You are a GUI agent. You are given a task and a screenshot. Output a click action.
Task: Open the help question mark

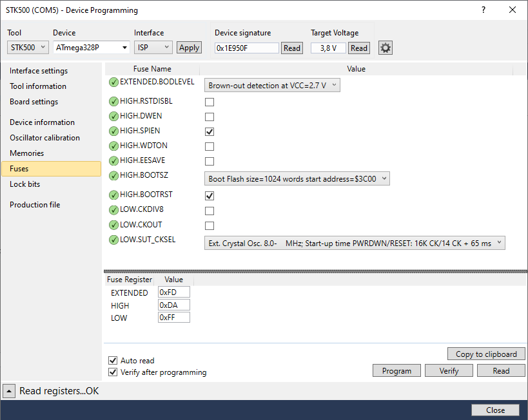tap(484, 10)
